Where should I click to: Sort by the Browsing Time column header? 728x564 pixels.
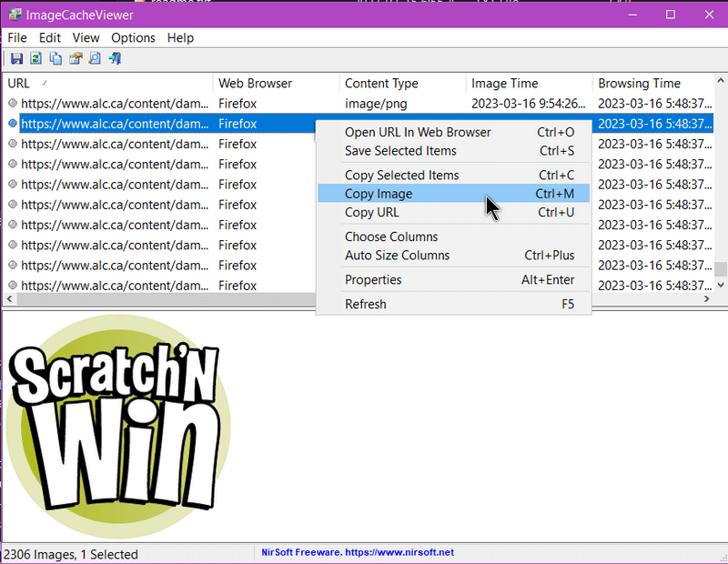click(654, 83)
